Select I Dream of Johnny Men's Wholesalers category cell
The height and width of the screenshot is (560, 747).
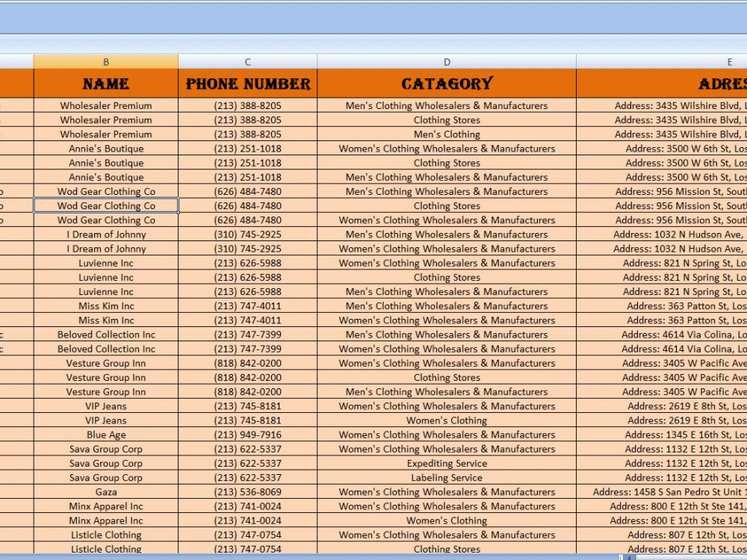[447, 234]
